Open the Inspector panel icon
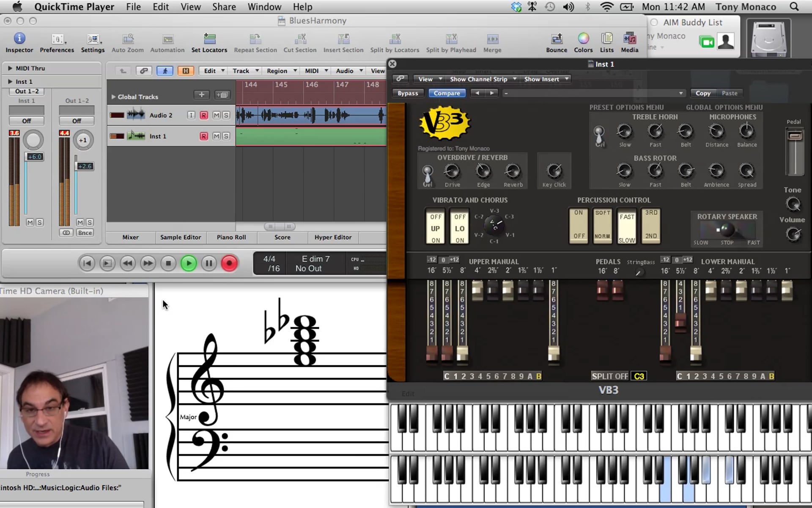The image size is (812, 508). (x=19, y=39)
